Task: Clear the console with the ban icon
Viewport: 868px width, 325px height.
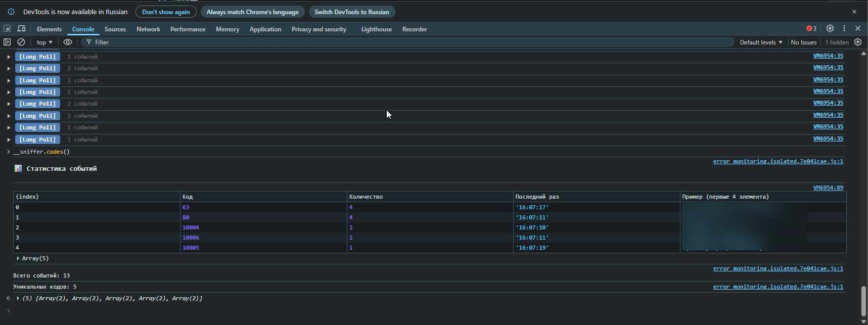Action: tap(21, 42)
